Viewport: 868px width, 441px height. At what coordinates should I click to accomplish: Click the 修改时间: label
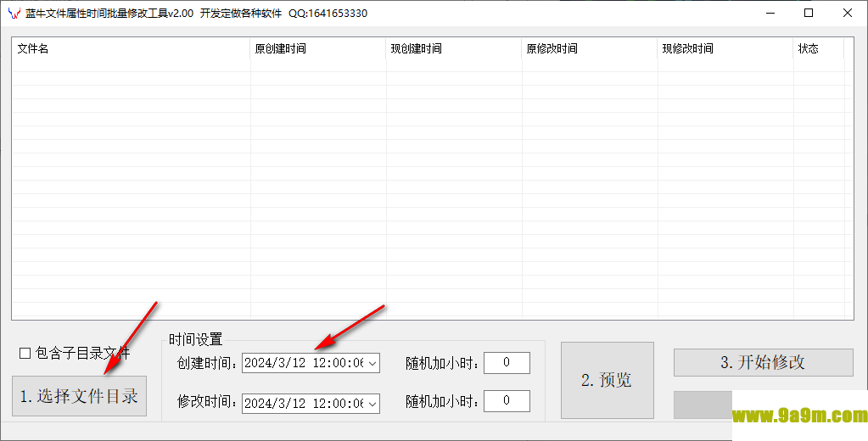point(209,401)
